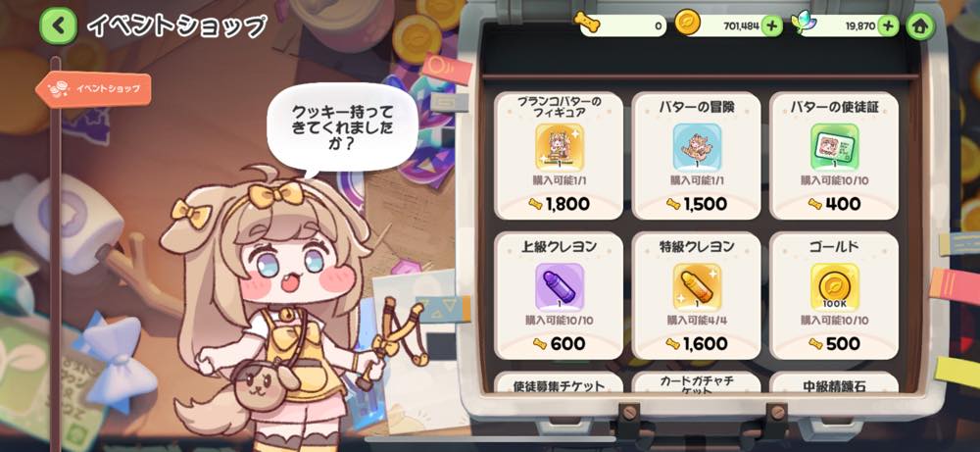Image resolution: width=980 pixels, height=452 pixels.
Task: Open the 中級精錬石 item card
Action: click(x=834, y=382)
